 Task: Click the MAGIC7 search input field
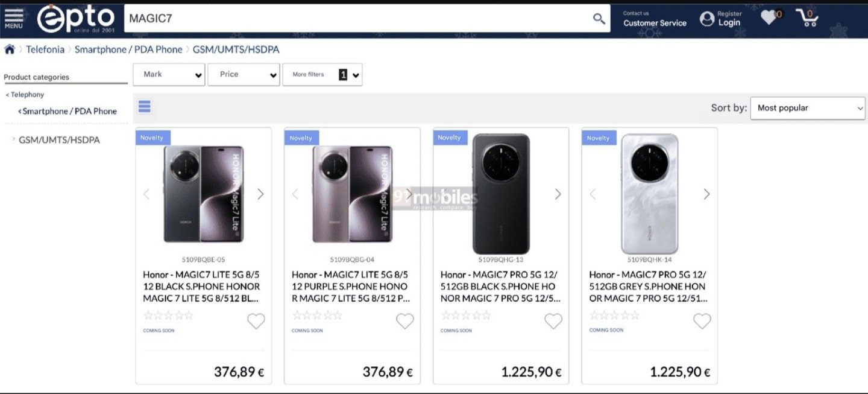click(356, 19)
